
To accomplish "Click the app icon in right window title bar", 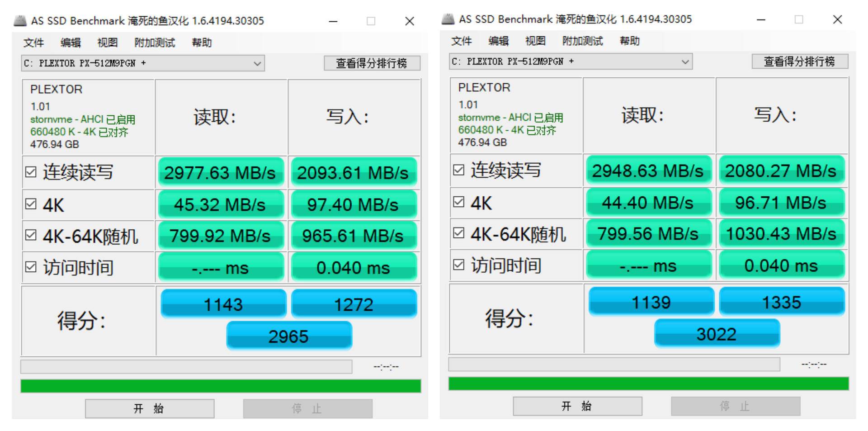I will (x=448, y=19).
